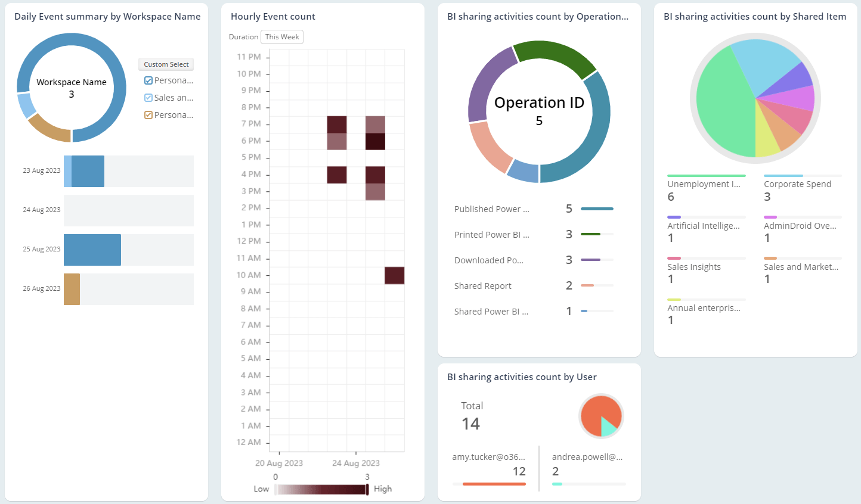Viewport: 861px width, 504px height.
Task: Select the darkest heatmap cell at 6 PM
Action: pos(375,140)
